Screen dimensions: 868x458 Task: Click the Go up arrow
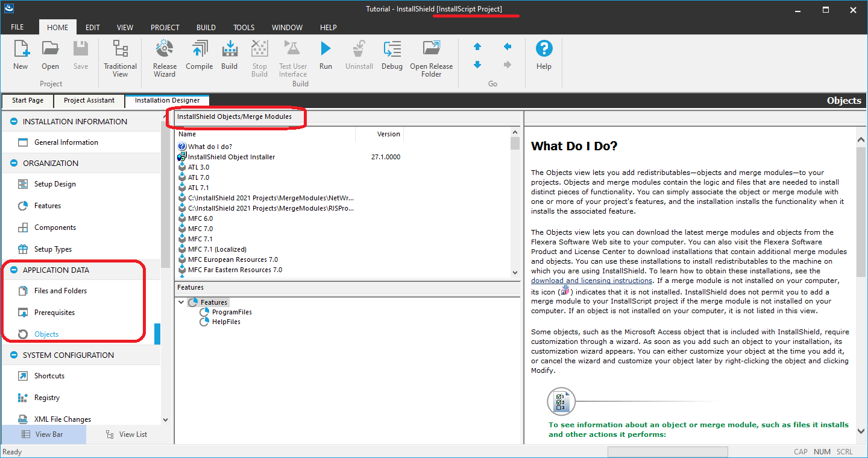(477, 46)
